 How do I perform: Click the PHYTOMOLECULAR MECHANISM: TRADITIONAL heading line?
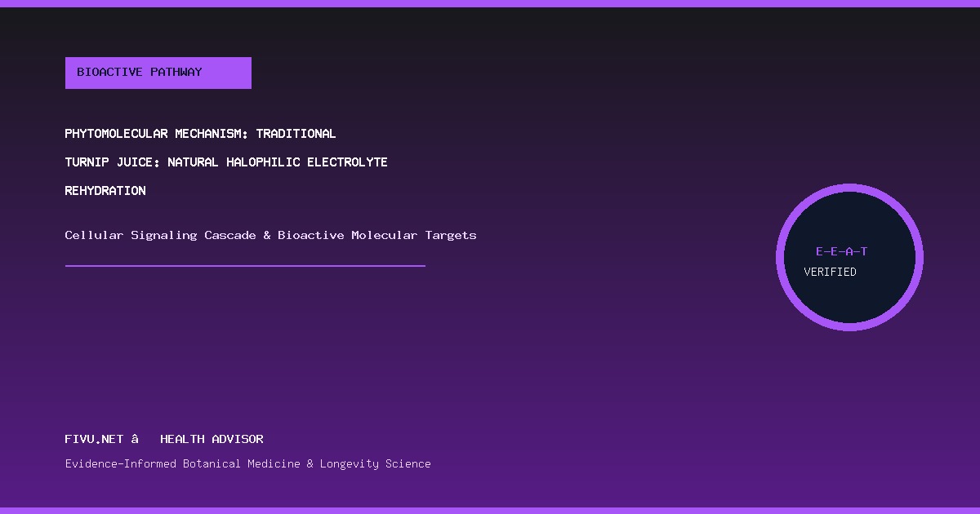[200, 134]
